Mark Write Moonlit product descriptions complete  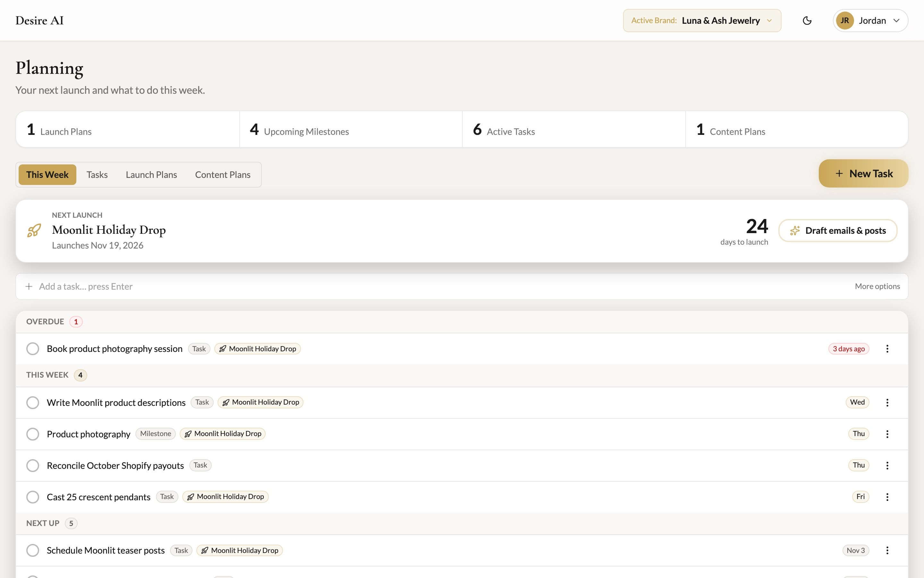(x=33, y=402)
